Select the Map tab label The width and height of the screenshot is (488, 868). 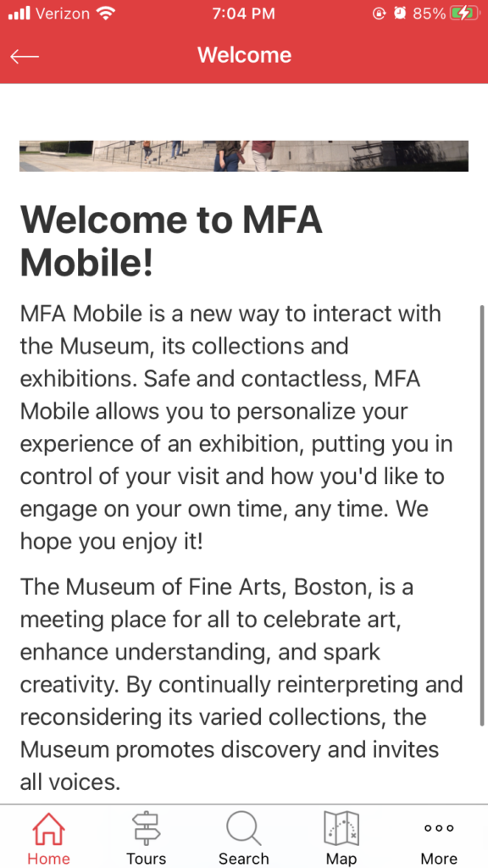tap(341, 859)
